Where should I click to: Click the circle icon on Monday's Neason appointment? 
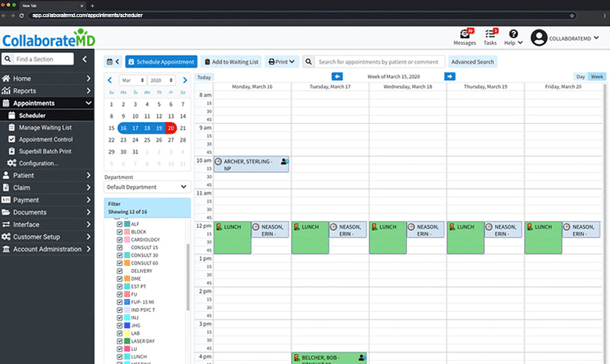coord(255,227)
